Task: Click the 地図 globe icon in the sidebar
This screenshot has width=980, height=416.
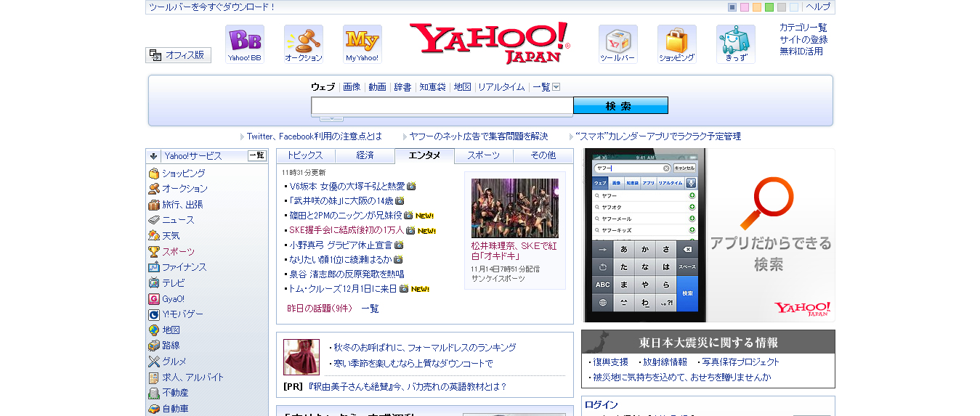Action: tap(154, 330)
